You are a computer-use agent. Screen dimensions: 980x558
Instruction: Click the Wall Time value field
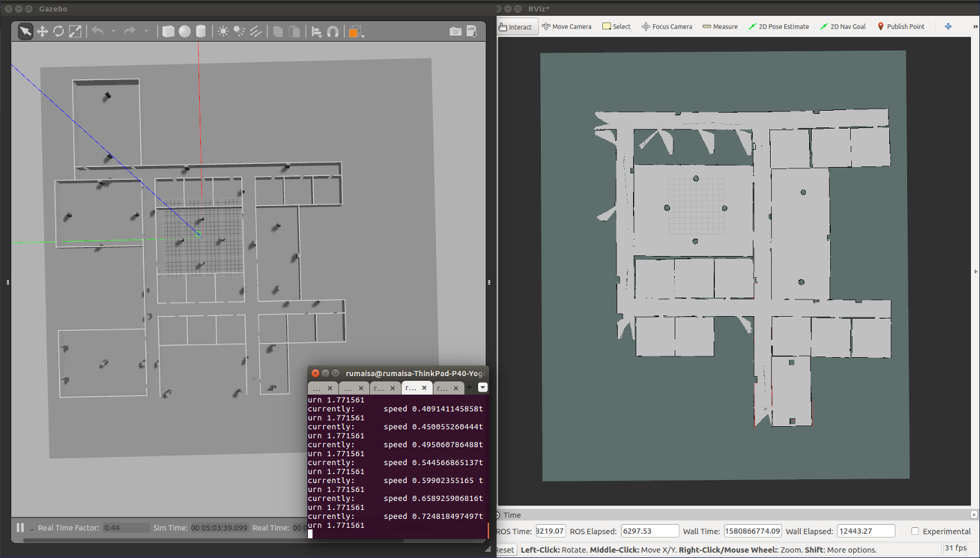point(753,531)
